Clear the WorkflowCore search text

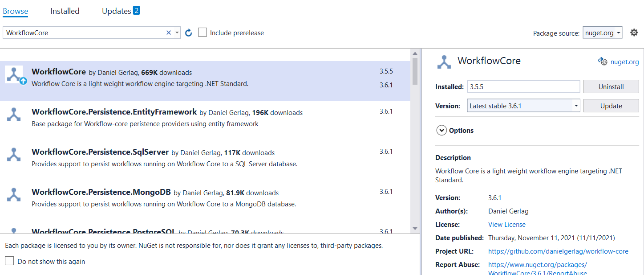click(169, 33)
